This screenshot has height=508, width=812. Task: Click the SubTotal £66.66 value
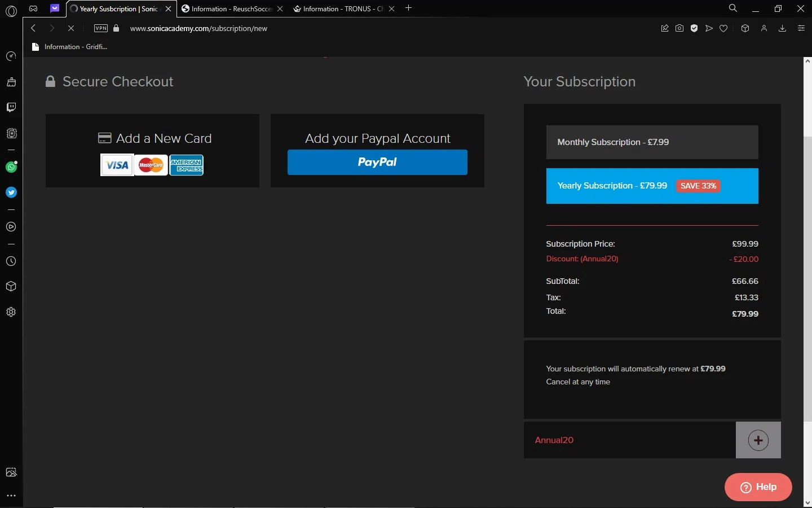click(745, 281)
